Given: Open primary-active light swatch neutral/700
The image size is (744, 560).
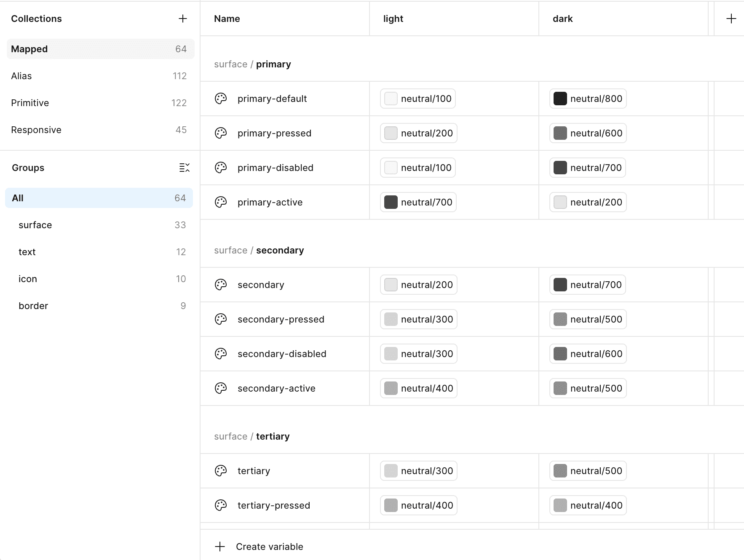Looking at the screenshot, I should pyautogui.click(x=391, y=202).
